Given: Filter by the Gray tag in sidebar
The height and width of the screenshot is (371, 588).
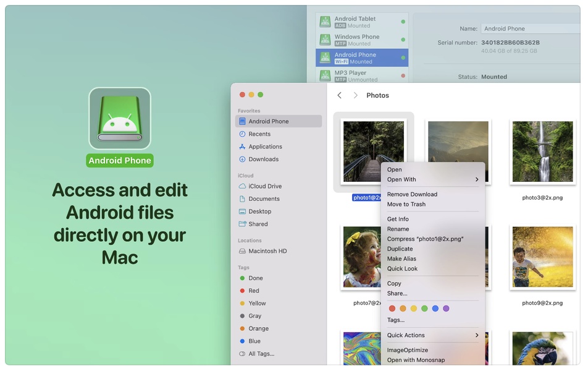Looking at the screenshot, I should (x=278, y=316).
